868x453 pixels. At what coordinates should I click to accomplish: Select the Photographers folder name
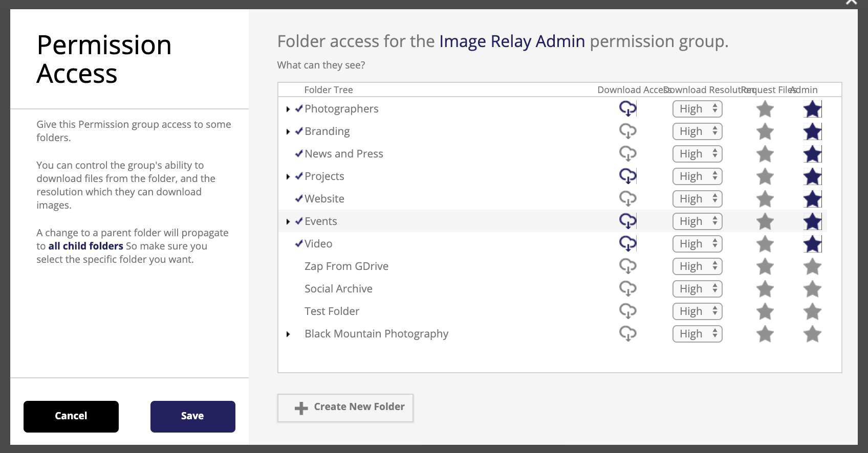(341, 109)
